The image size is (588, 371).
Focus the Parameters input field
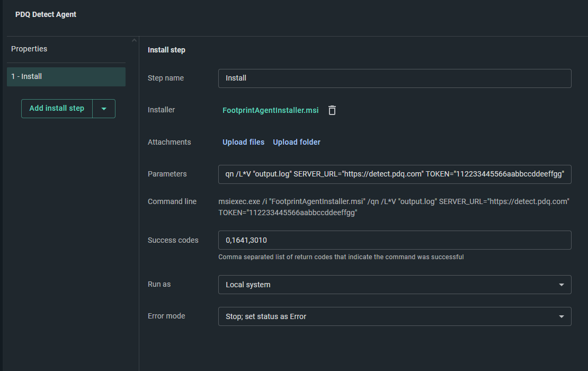coord(395,174)
